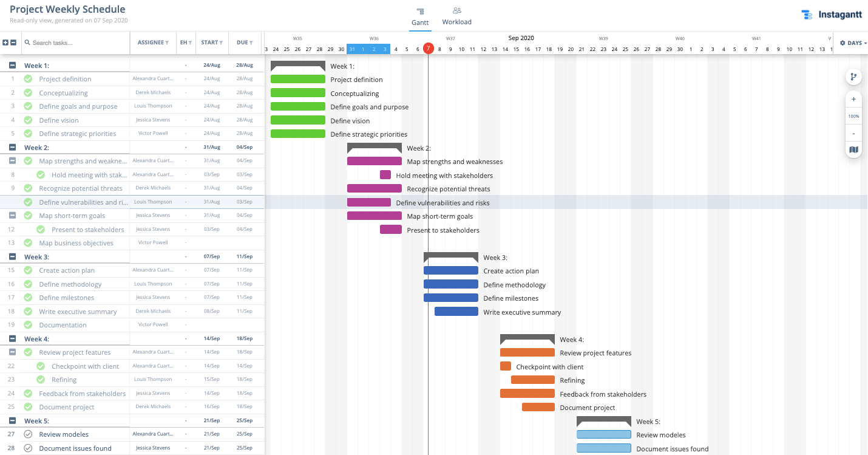Image resolution: width=868 pixels, height=455 pixels.
Task: Click the 100% zoom level control
Action: [x=853, y=116]
